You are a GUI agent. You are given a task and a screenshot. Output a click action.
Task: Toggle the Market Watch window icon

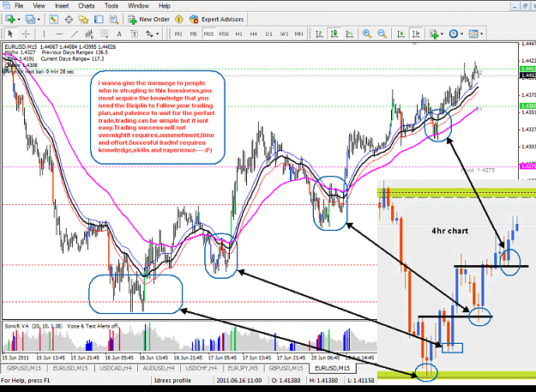(x=53, y=20)
